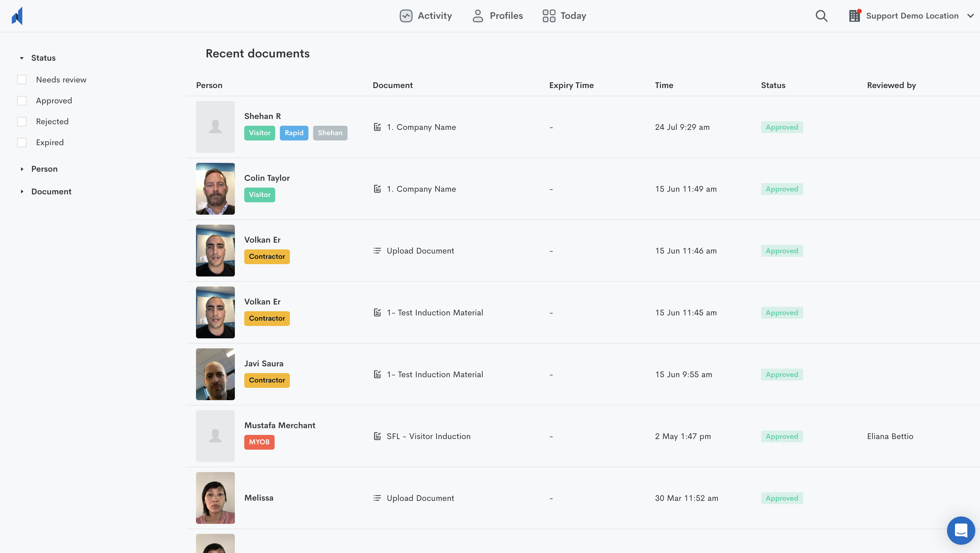Click the Today grid icon

(x=549, y=16)
